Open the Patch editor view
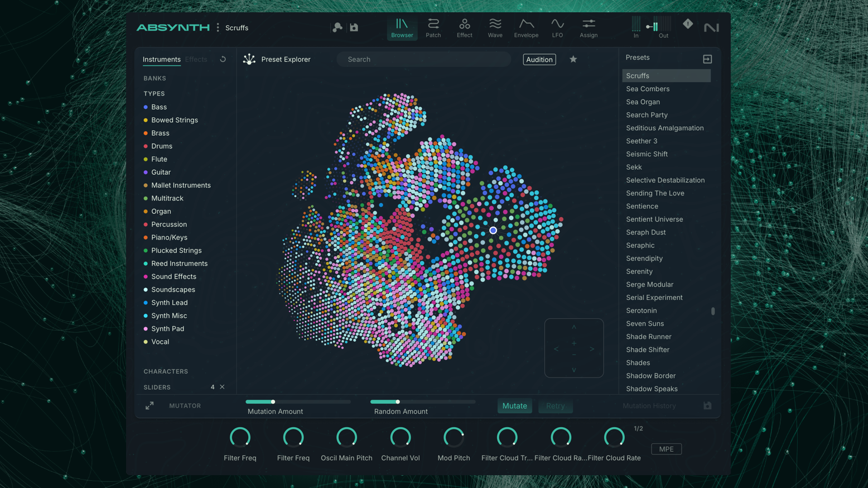This screenshot has height=488, width=868. (433, 27)
